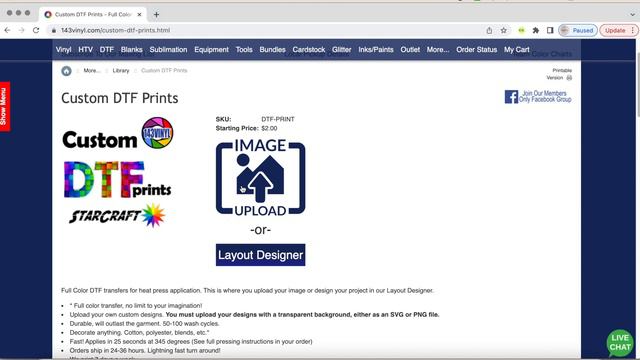Click the Library breadcrumb link

(x=121, y=71)
